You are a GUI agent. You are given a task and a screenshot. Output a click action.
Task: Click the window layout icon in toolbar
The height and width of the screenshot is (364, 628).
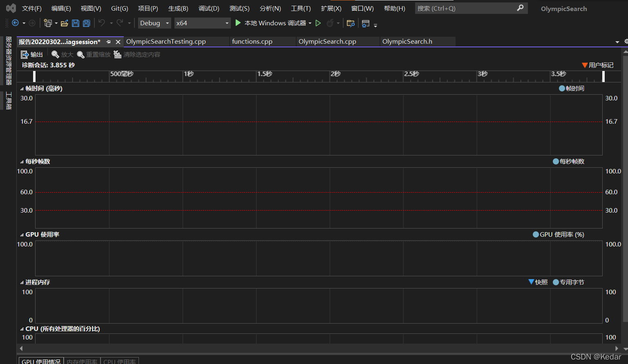[x=366, y=24]
